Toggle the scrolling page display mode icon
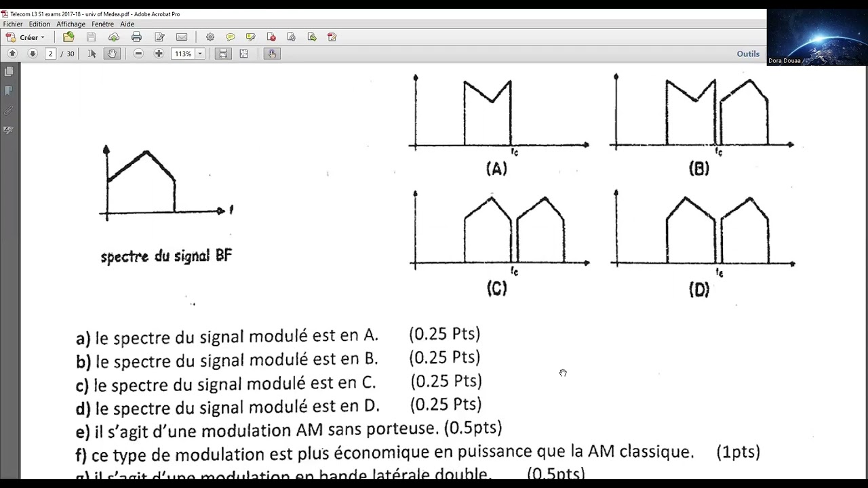Screen dimensions: 868x488 click(222, 54)
